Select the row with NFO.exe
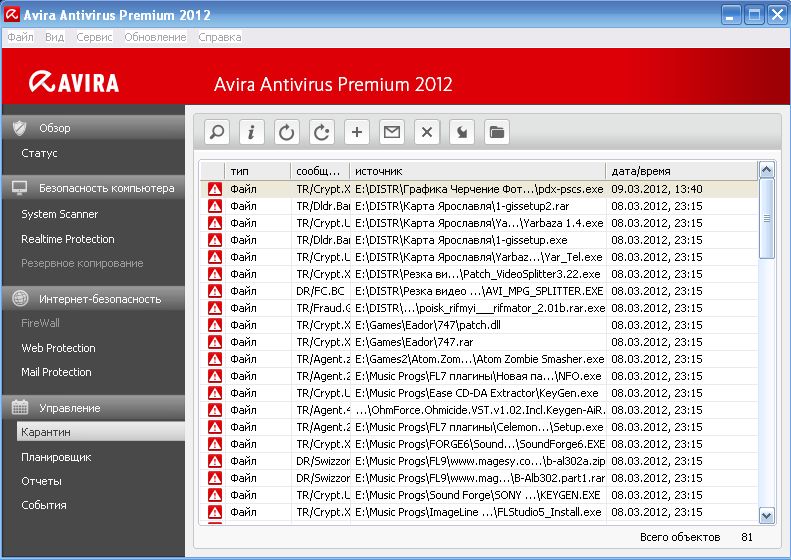Screen dimensions: 791x560 coord(479,376)
